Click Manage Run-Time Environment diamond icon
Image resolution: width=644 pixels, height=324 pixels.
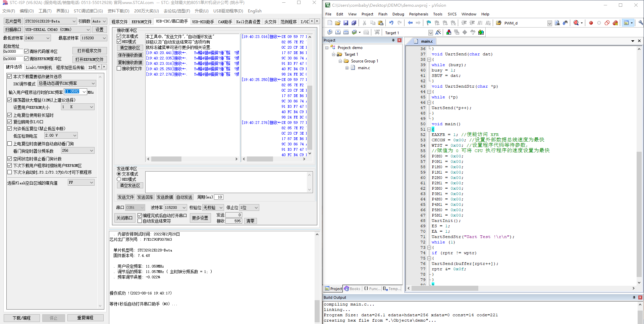click(465, 32)
